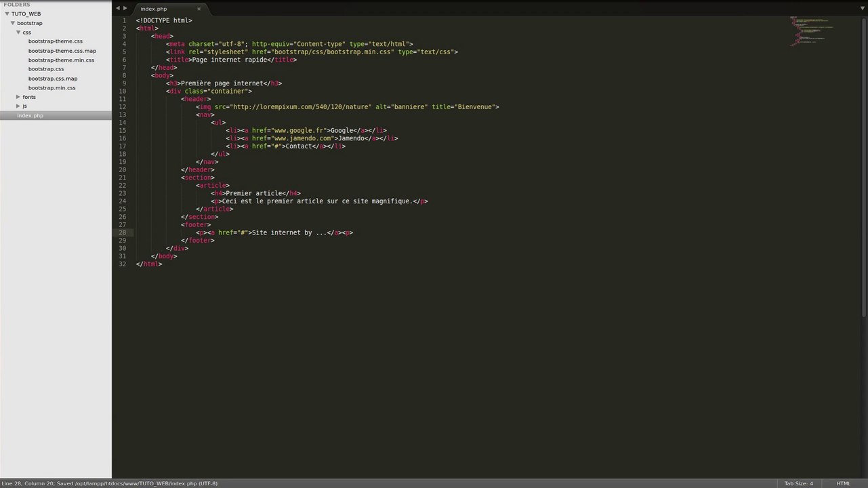This screenshot has width=868, height=488.
Task: Expand the js folder
Action: coord(18,106)
